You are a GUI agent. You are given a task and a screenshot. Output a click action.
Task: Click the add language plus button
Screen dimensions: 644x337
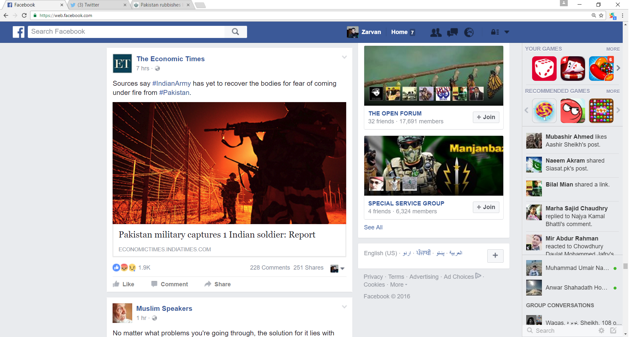495,256
